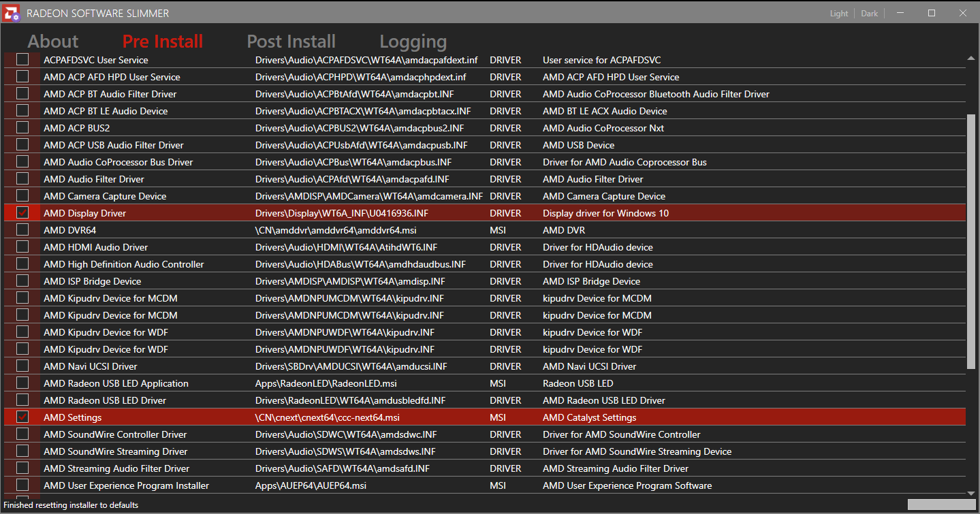Viewport: 980px width, 514px height.
Task: Tick the AMD User Experience Program Installer checkbox
Action: click(x=22, y=485)
